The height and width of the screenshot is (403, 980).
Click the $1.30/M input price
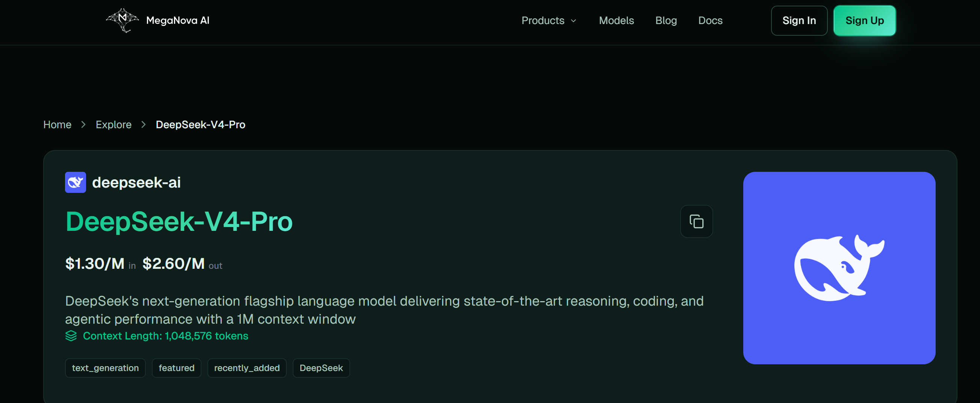pyautogui.click(x=95, y=264)
